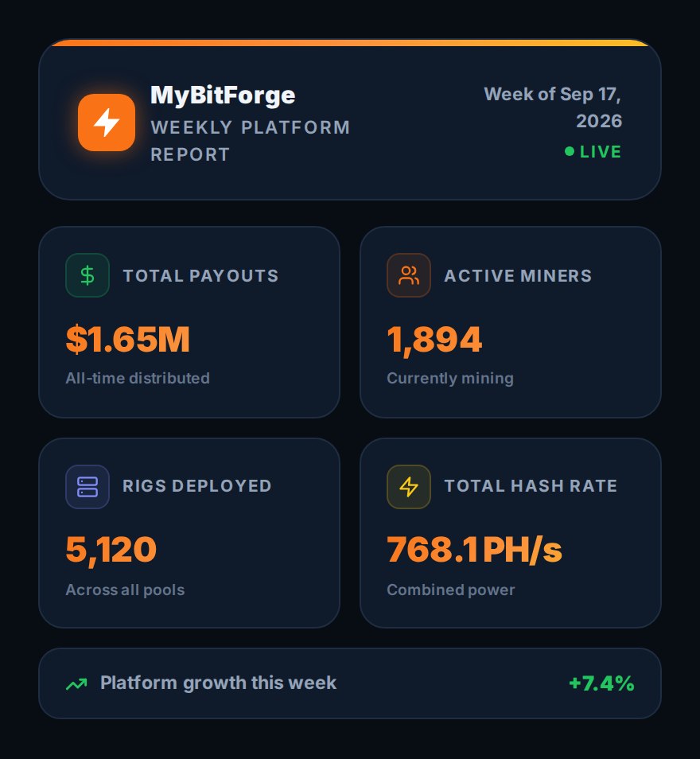The width and height of the screenshot is (700, 759).
Task: Click the 'TOTAL PAYOUTS' label
Action: 201,275
